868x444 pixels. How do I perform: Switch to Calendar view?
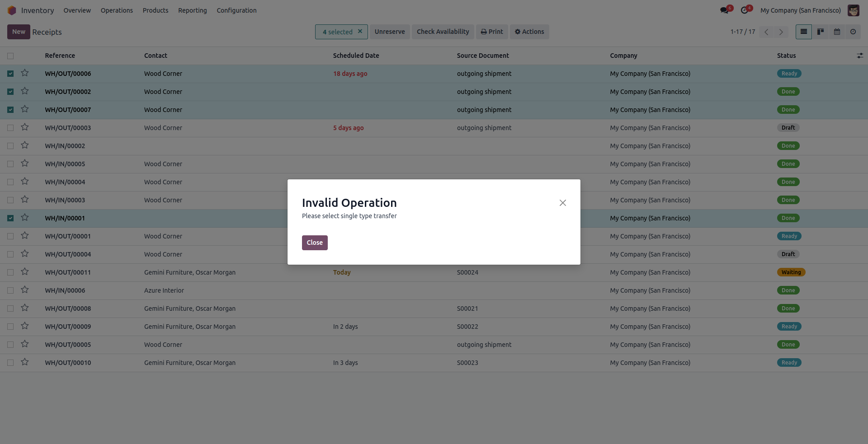(837, 32)
